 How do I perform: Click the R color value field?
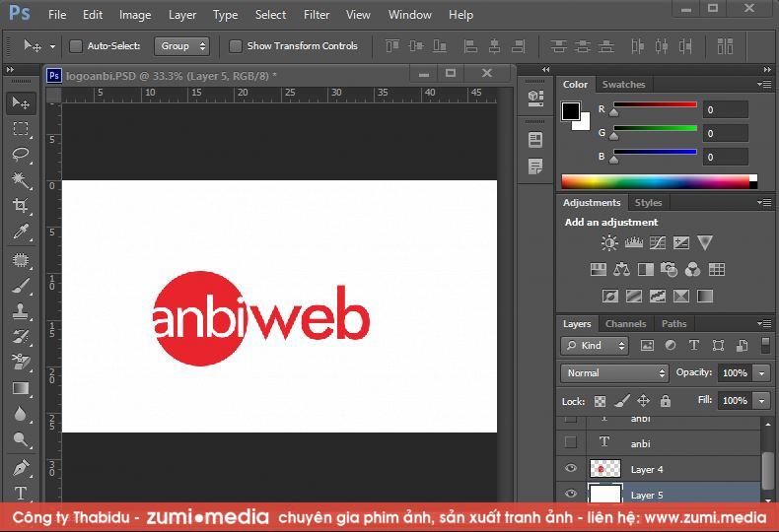pyautogui.click(x=725, y=109)
